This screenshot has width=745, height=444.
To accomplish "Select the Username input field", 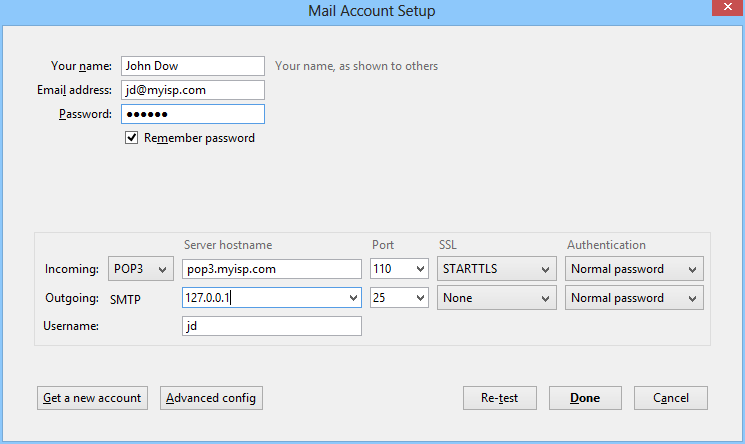I will [272, 326].
